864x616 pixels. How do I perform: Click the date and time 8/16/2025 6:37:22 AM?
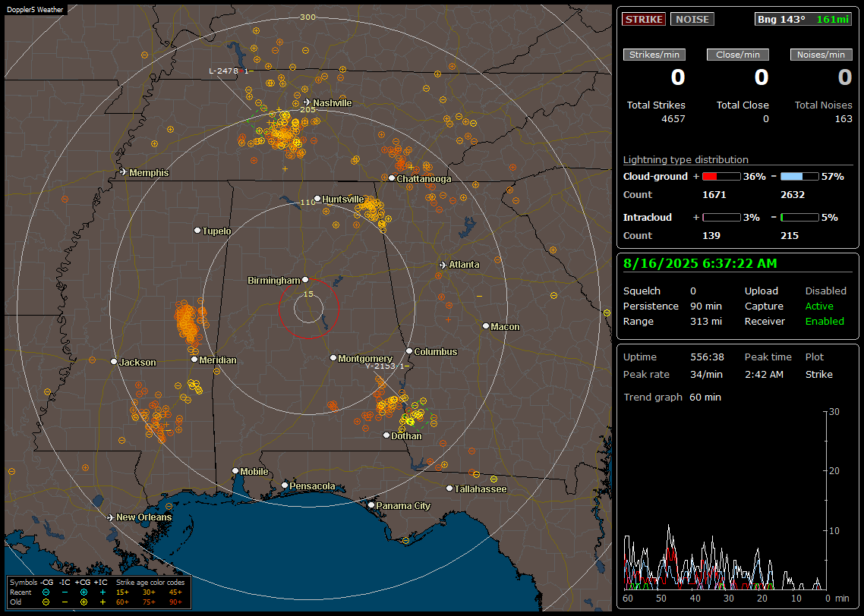[x=700, y=264]
